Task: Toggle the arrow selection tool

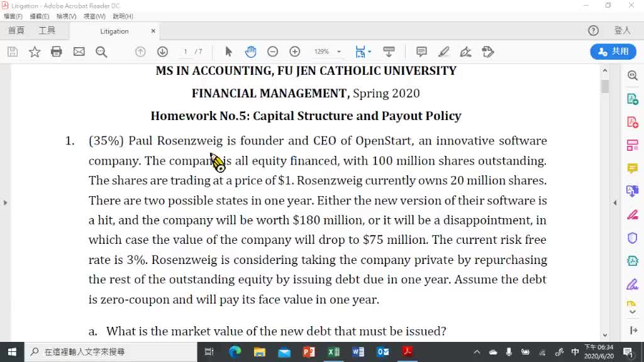Action: [228, 52]
